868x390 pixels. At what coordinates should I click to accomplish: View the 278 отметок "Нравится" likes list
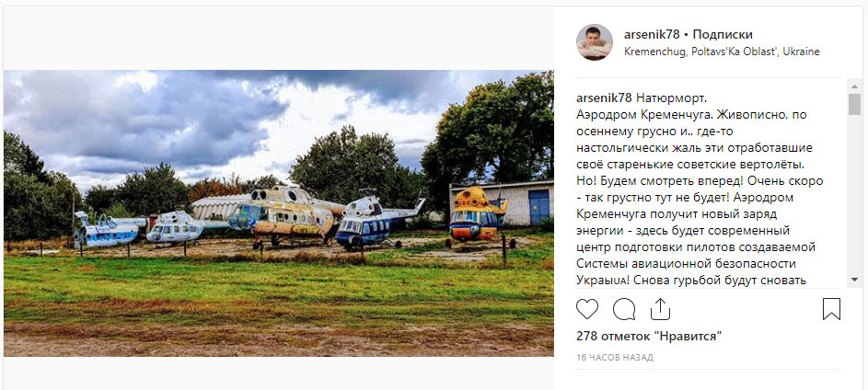pos(649,336)
